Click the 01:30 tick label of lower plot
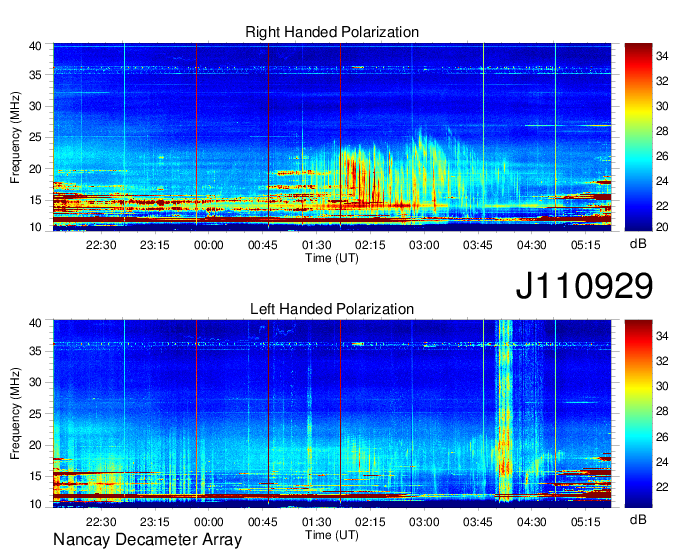680x552 pixels. point(317,522)
